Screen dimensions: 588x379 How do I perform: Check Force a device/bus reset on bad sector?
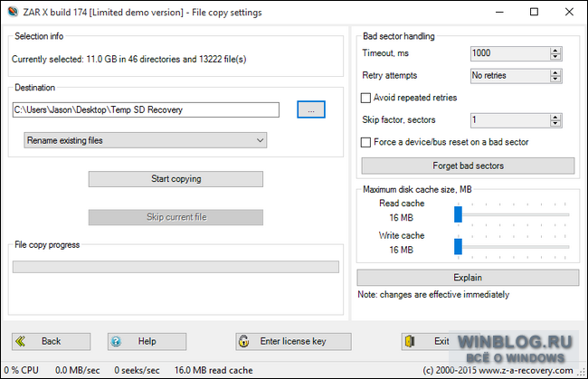coord(365,142)
